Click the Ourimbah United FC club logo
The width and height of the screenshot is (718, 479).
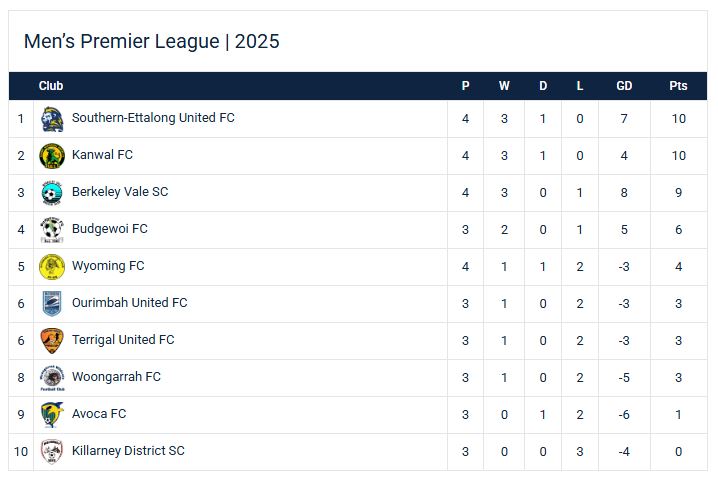52,304
